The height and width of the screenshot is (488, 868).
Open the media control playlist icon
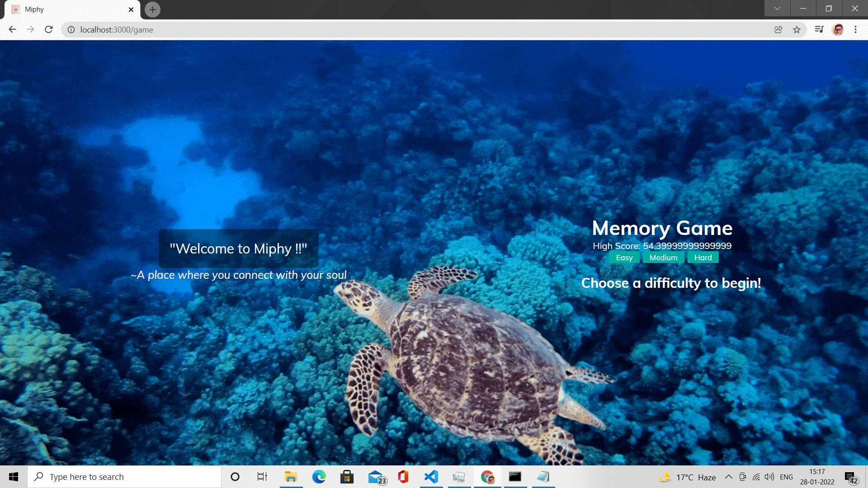pyautogui.click(x=819, y=29)
